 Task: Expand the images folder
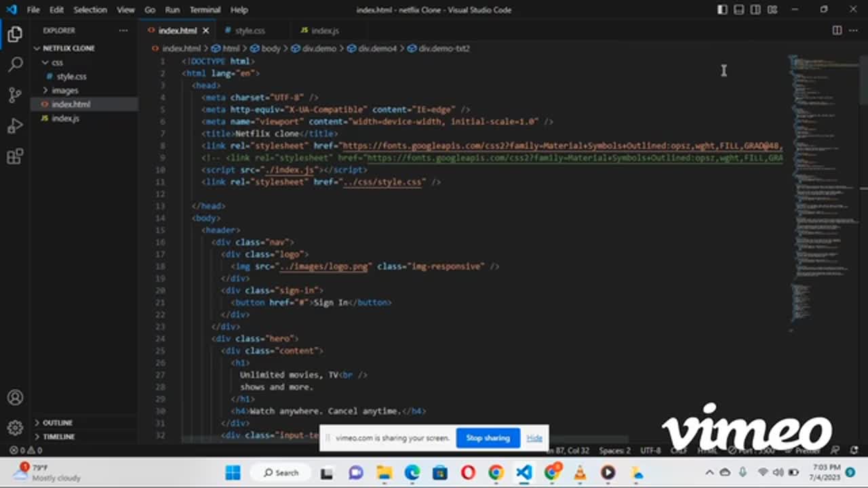click(64, 90)
